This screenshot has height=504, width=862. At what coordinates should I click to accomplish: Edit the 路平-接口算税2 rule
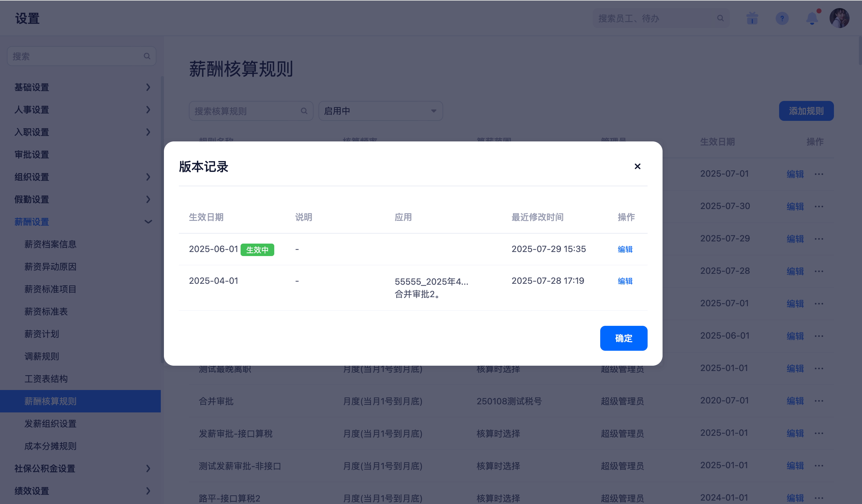pyautogui.click(x=795, y=498)
